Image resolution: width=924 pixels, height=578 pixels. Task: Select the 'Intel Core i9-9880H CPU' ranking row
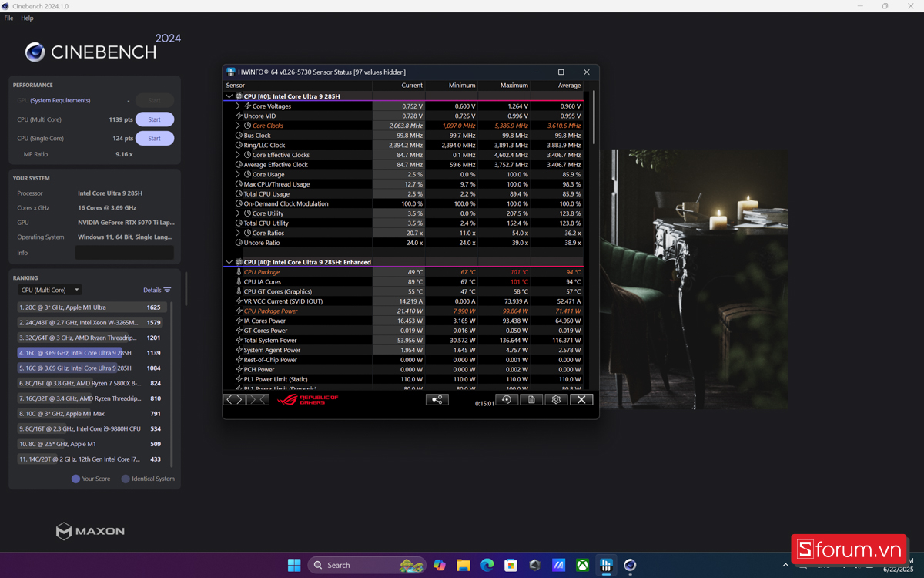(x=92, y=428)
